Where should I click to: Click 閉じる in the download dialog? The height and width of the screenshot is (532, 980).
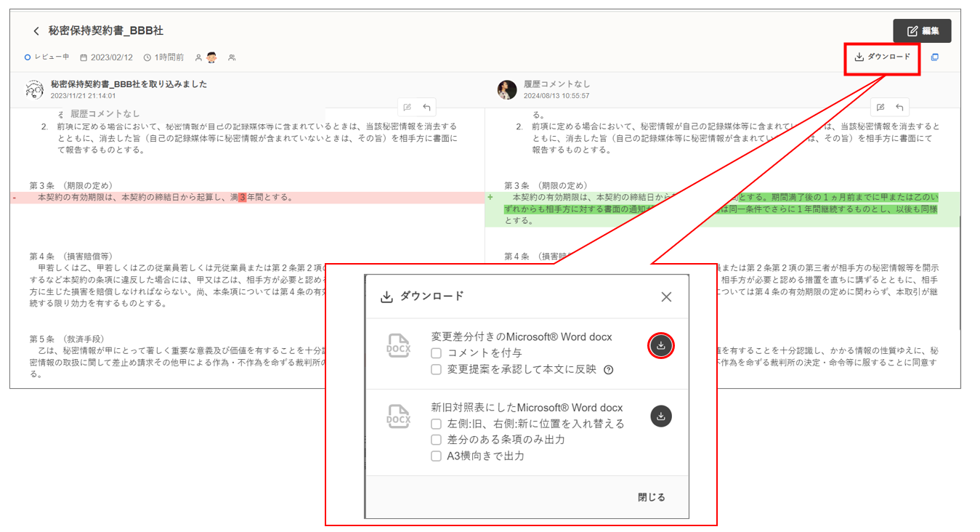pos(651,497)
